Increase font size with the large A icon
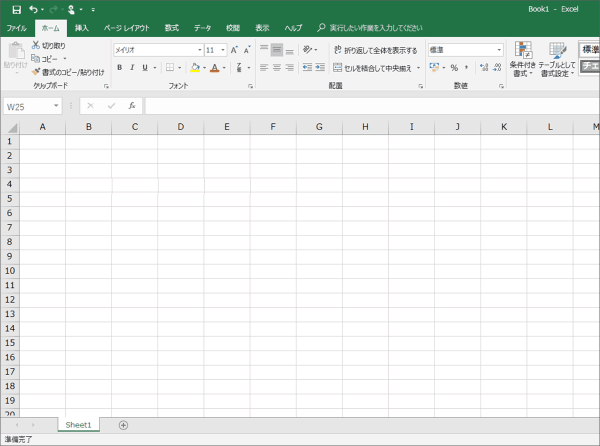600x446 pixels. click(x=234, y=49)
